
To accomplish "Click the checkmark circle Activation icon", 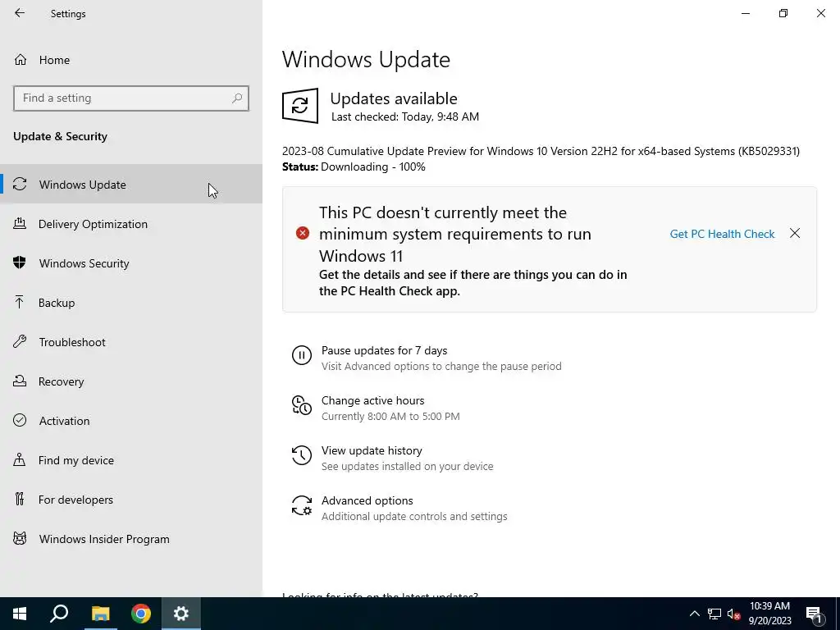I will coord(20,420).
